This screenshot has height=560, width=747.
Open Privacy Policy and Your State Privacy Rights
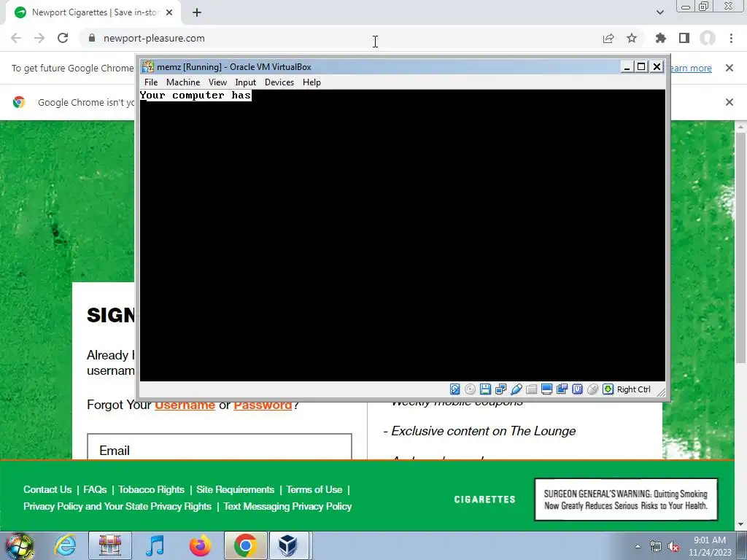tap(117, 506)
